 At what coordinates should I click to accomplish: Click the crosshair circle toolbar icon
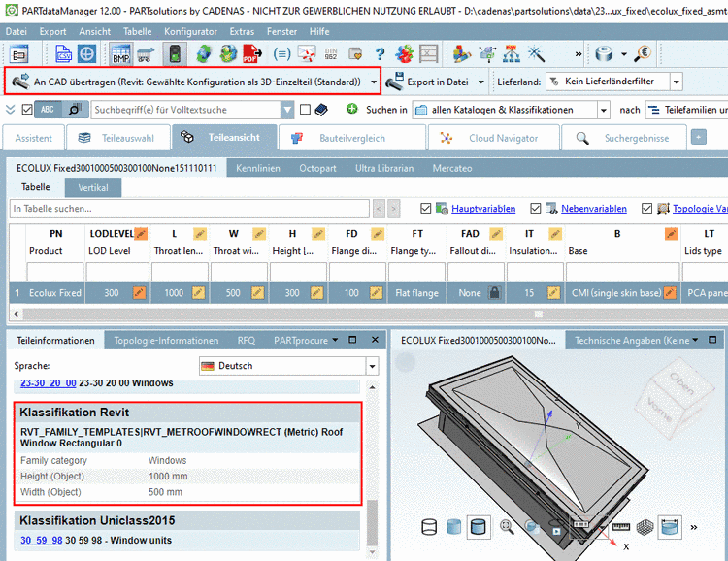coord(86,54)
